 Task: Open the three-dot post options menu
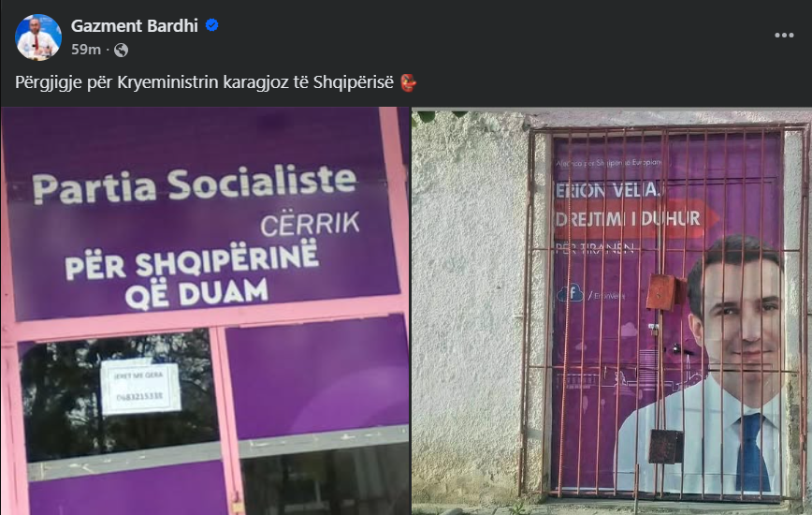point(784,36)
